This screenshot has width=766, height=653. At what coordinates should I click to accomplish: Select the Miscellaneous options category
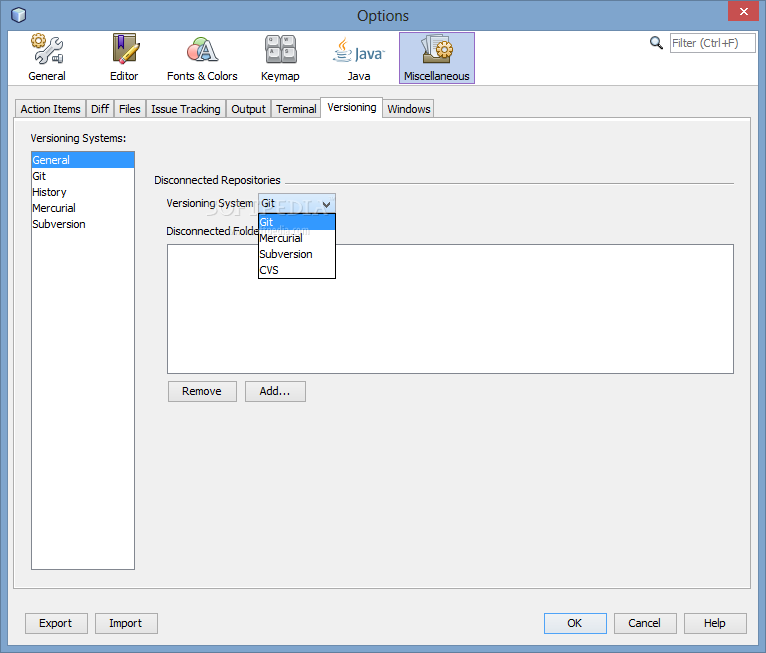coord(437,58)
